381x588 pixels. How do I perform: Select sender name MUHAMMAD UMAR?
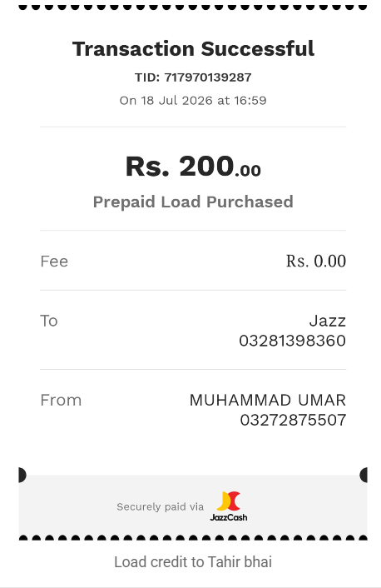268,400
